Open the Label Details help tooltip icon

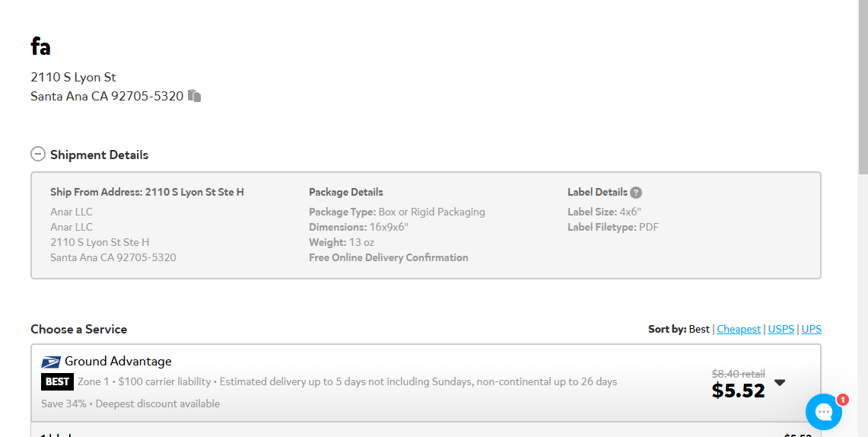[636, 193]
